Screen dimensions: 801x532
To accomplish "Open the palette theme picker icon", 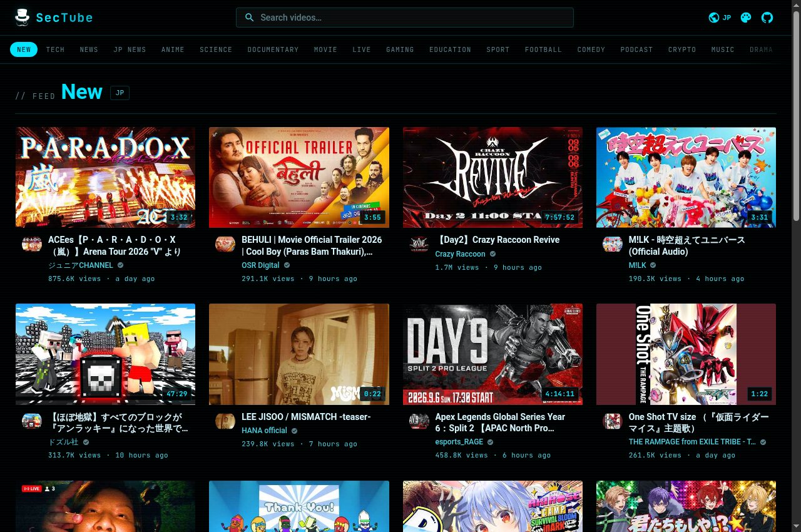I will (745, 18).
